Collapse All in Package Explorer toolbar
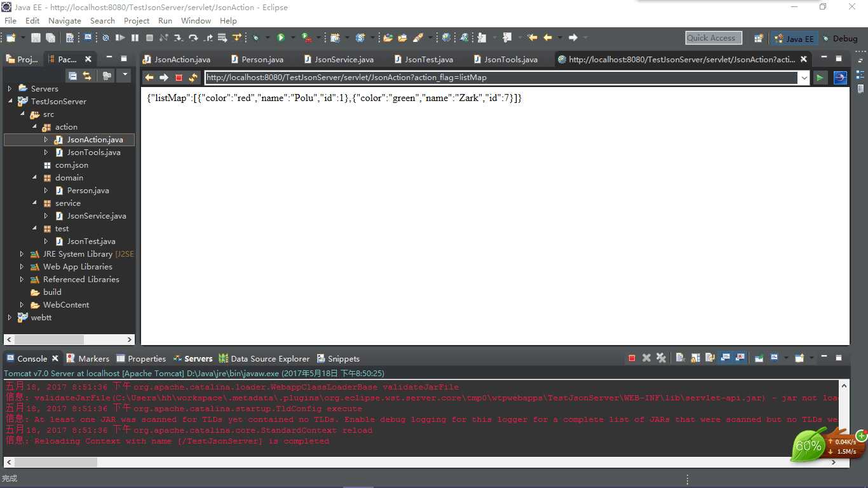 (72, 76)
